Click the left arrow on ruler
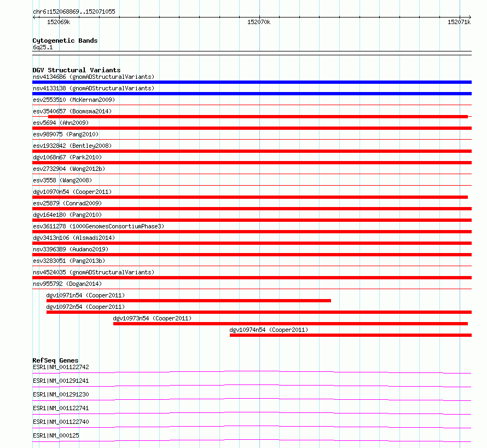Viewport: 487px width, 448px height. tap(34, 17)
